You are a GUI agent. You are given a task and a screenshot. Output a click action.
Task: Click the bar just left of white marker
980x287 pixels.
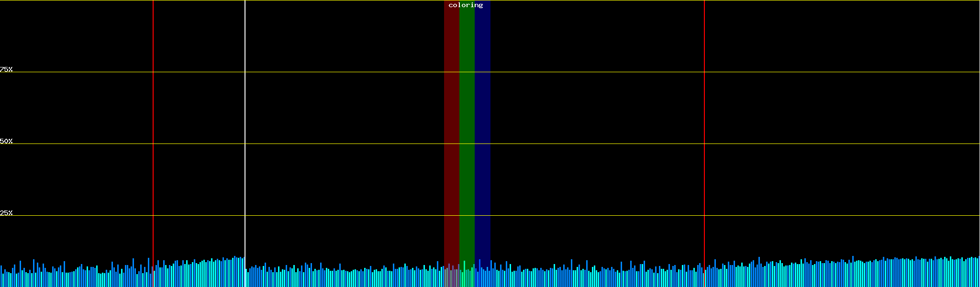(242, 273)
